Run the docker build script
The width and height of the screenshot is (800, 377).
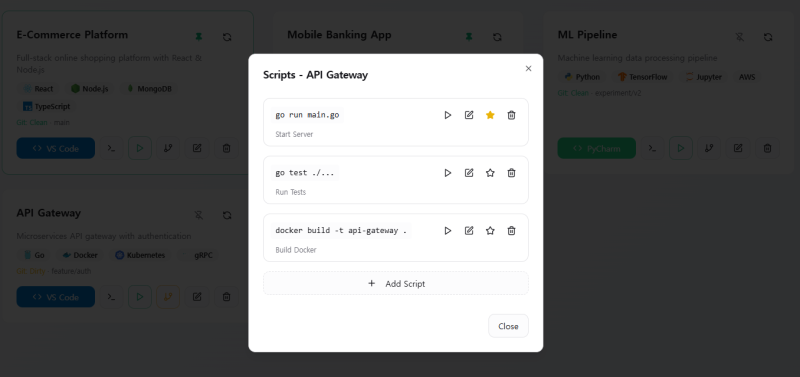447,231
